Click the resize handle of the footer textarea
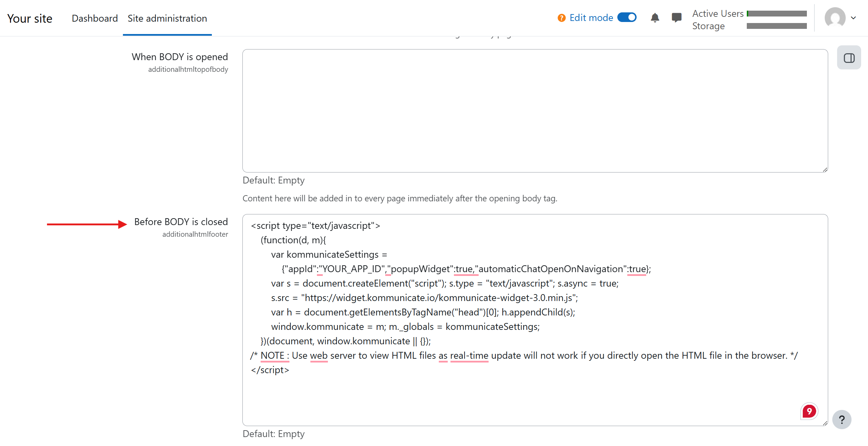Image resolution: width=868 pixels, height=446 pixels. 825,423
